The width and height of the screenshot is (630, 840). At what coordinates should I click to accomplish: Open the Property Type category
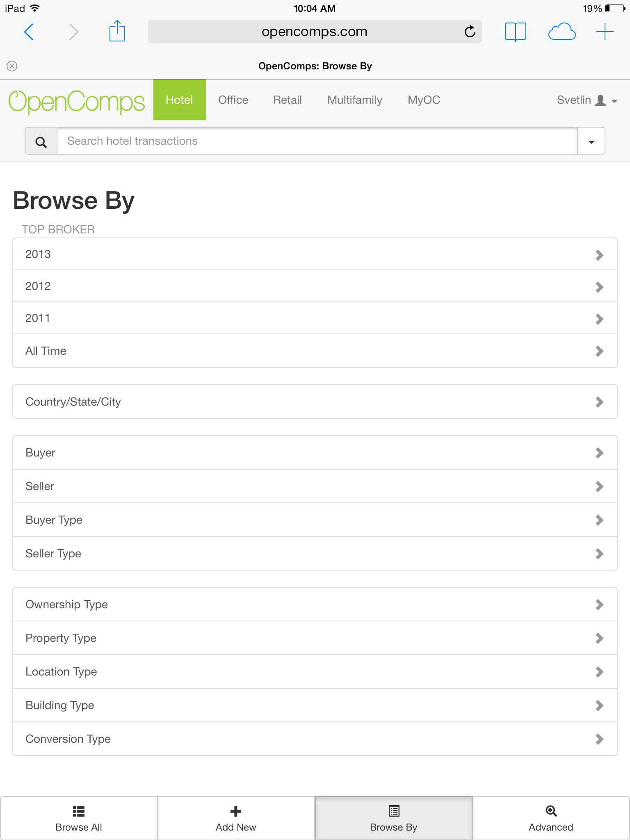click(315, 638)
